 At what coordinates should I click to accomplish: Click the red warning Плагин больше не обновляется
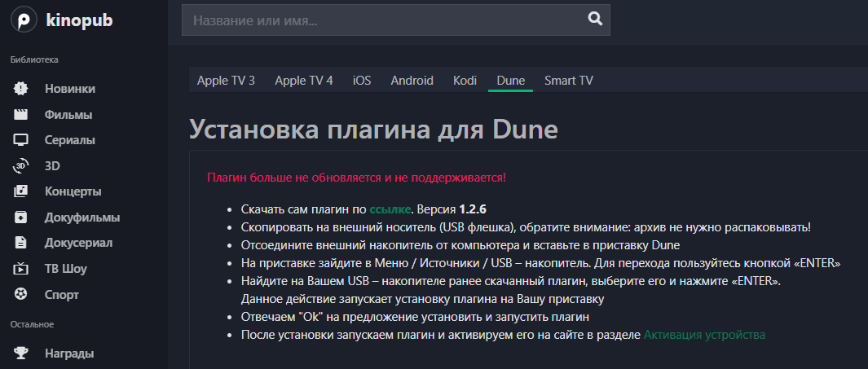pos(356,178)
